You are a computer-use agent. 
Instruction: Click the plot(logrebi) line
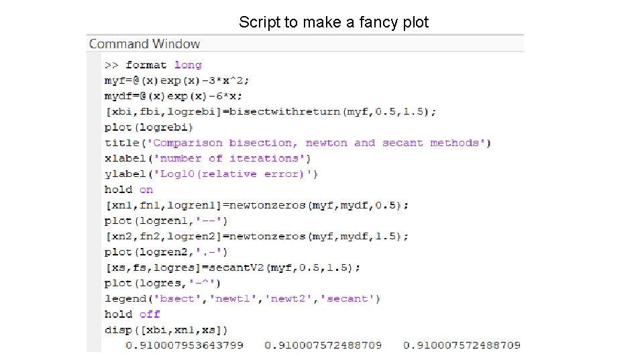(149, 127)
